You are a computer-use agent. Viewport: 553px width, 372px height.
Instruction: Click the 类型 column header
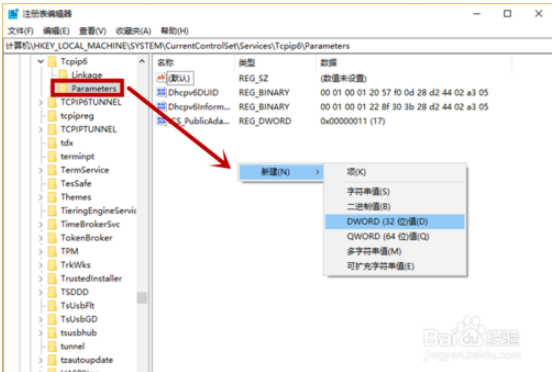click(247, 63)
